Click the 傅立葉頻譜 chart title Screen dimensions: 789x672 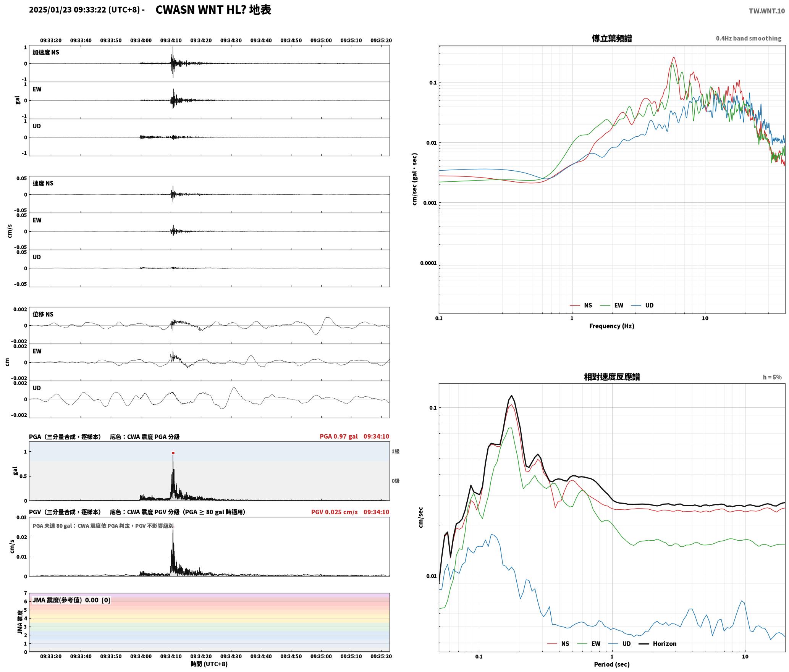click(x=612, y=38)
